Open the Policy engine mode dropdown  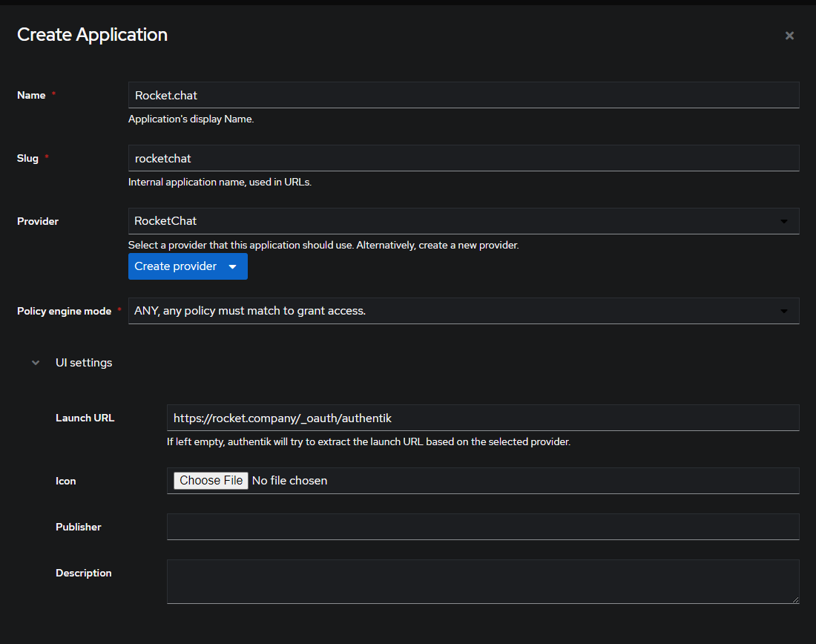click(464, 311)
